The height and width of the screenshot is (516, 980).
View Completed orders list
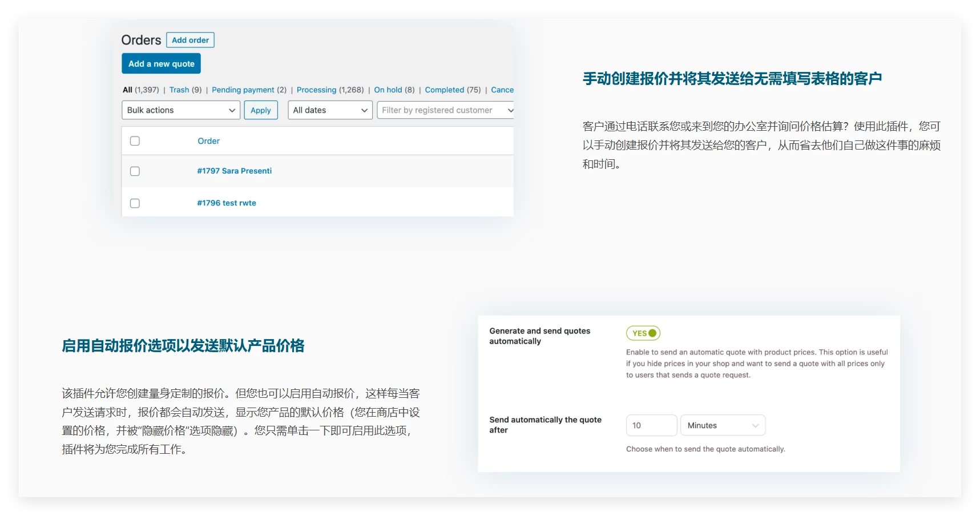(x=444, y=90)
